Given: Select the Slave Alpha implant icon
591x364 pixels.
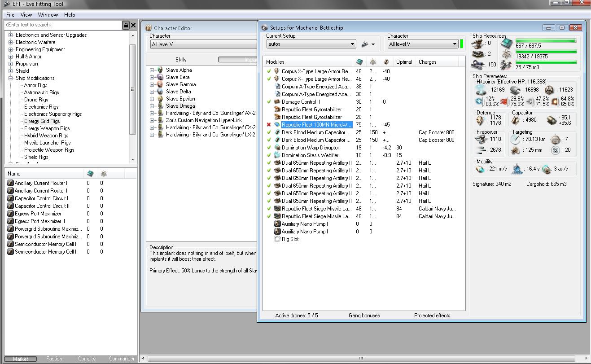Looking at the screenshot, I should click(160, 70).
